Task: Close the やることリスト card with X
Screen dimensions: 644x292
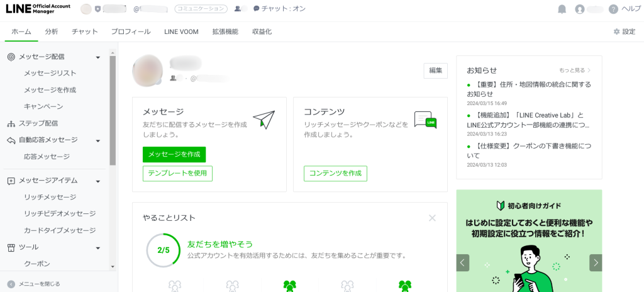Action: (432, 218)
